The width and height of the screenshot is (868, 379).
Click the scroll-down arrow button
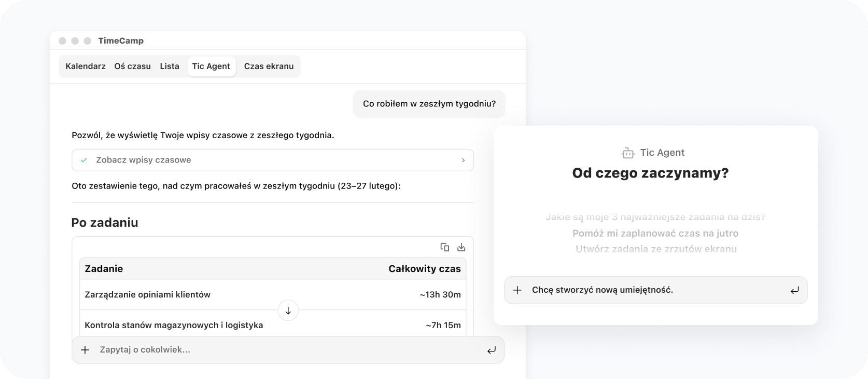(x=288, y=310)
